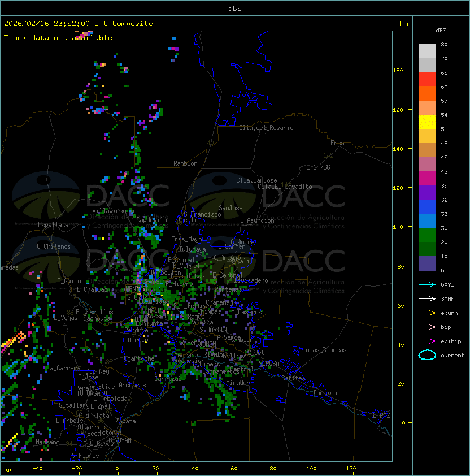Click the cyan 'current' ellipse legend icon
This screenshot has height=476, width=470.
[x=427, y=355]
